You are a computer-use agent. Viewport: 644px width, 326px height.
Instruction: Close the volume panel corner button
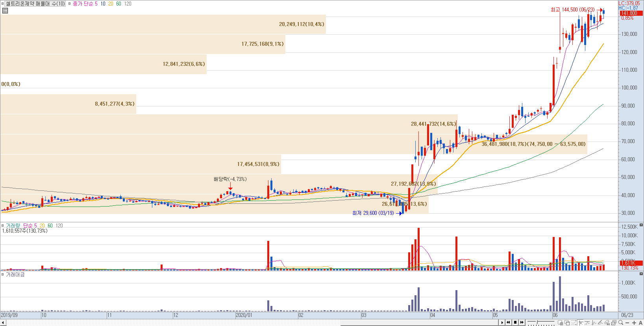641,225
